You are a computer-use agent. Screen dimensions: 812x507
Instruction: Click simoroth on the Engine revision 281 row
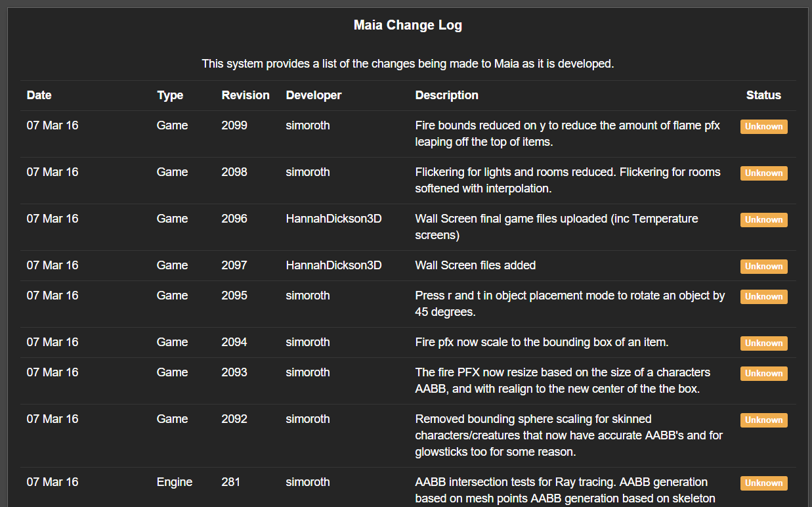coord(308,482)
